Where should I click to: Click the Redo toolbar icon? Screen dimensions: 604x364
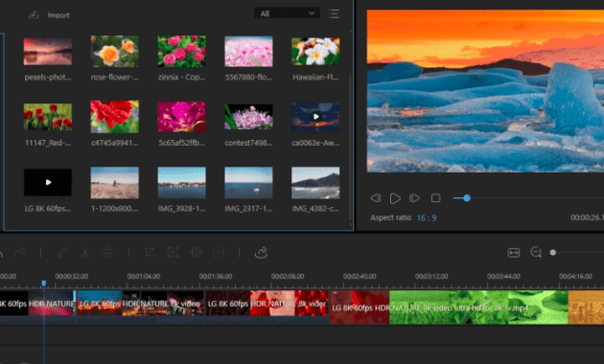point(19,253)
